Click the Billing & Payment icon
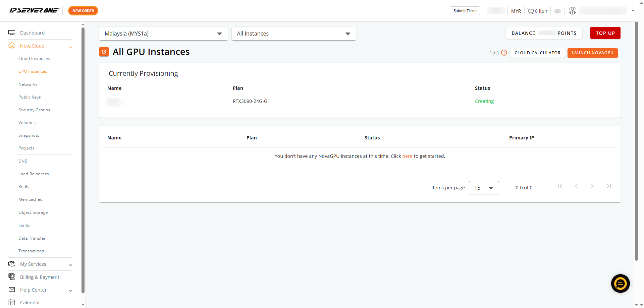Image resolution: width=644 pixels, height=308 pixels. (12, 277)
